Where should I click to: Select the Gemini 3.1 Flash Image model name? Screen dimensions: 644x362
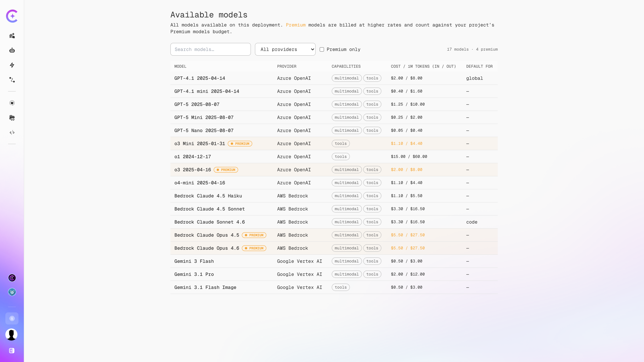(x=205, y=288)
